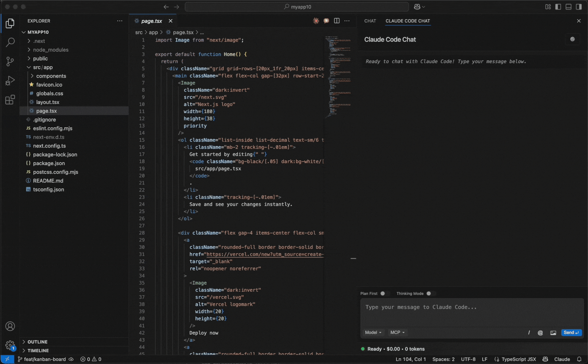Switch to the CHAT tab

tap(370, 21)
